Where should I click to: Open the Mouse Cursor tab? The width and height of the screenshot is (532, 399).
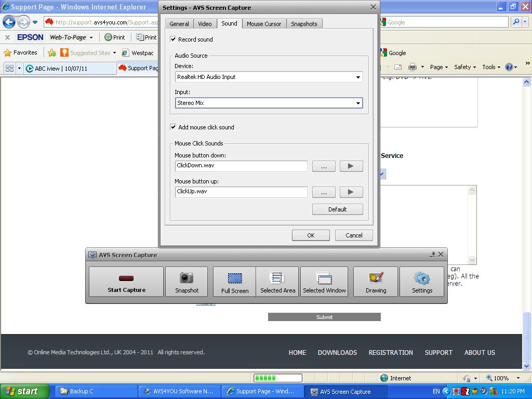pyautogui.click(x=264, y=24)
